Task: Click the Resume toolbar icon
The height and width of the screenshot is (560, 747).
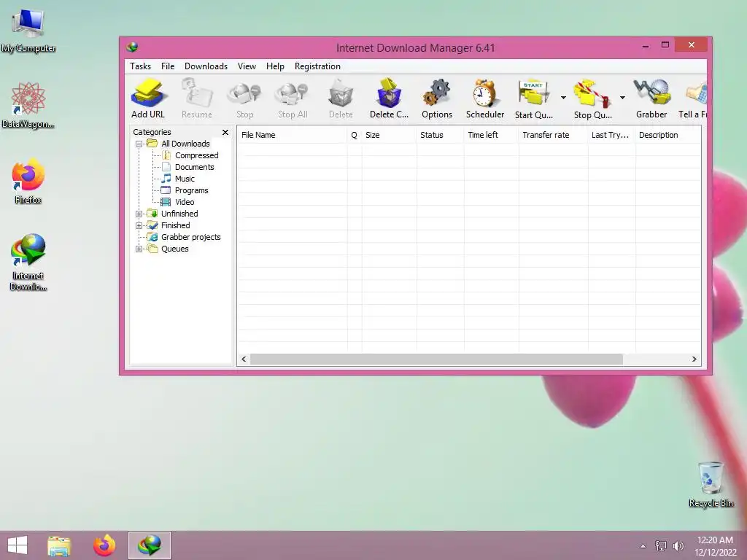Action: tap(197, 99)
